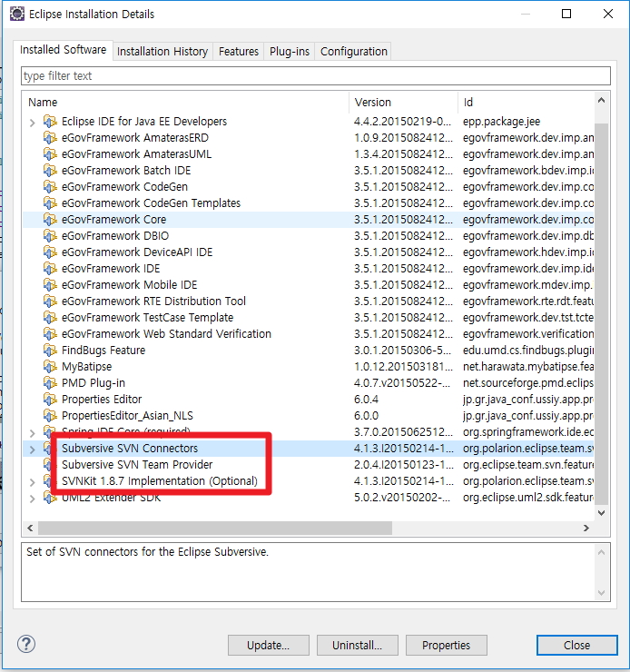This screenshot has height=672, width=630.
Task: Click the id text epp.package.jee
Action: [x=501, y=122]
